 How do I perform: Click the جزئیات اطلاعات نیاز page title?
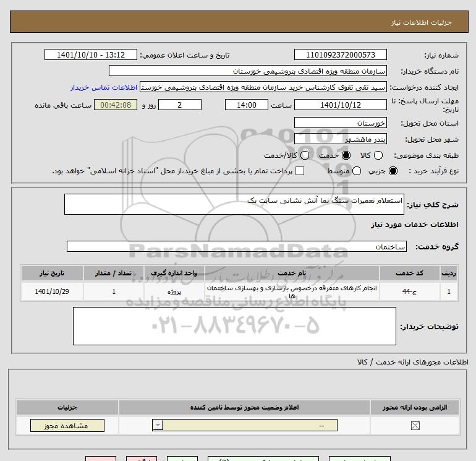point(422,22)
